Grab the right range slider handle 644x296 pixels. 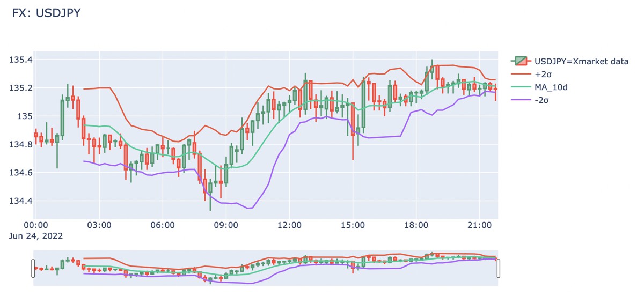click(x=499, y=268)
